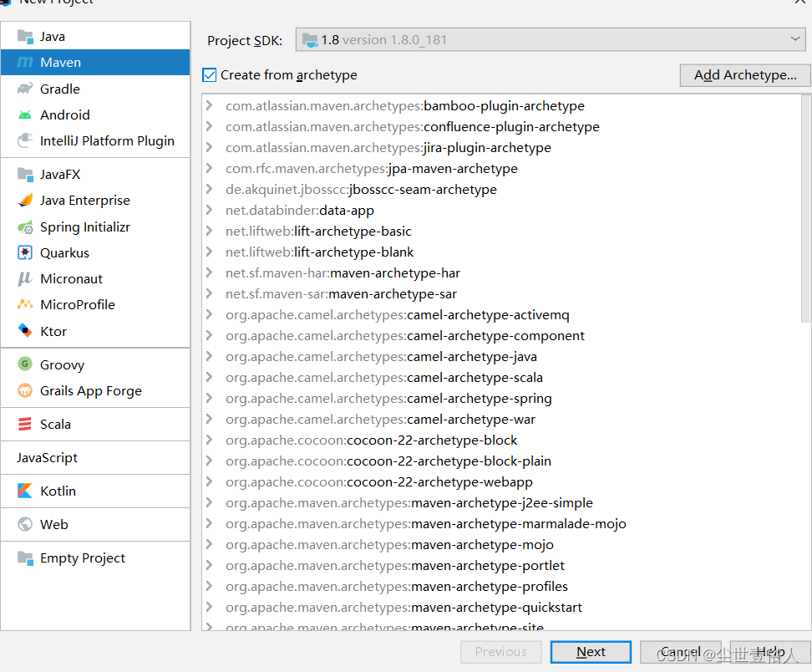Click the JavaFX folder icon
The image size is (812, 672).
point(25,174)
